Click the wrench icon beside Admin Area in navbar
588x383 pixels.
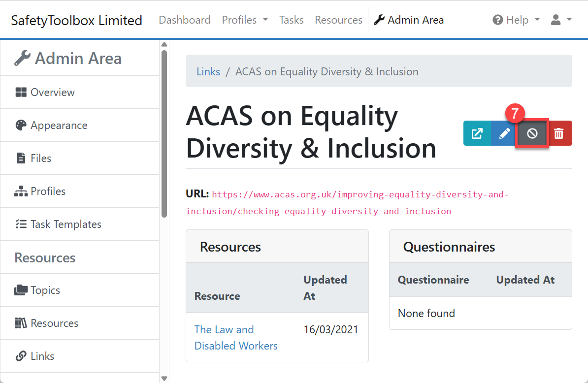coord(379,20)
